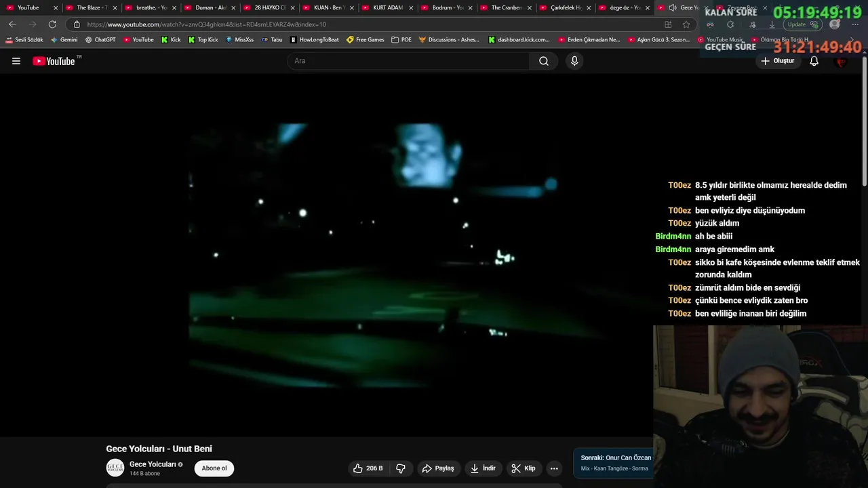Click the Paylaş share button
868x488 pixels.
[x=438, y=468]
